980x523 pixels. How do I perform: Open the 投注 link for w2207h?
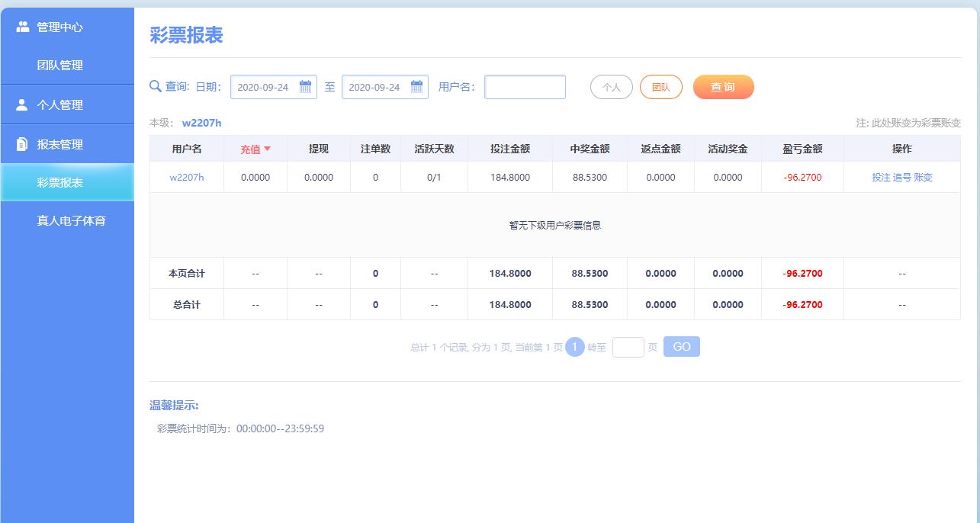tap(881, 177)
